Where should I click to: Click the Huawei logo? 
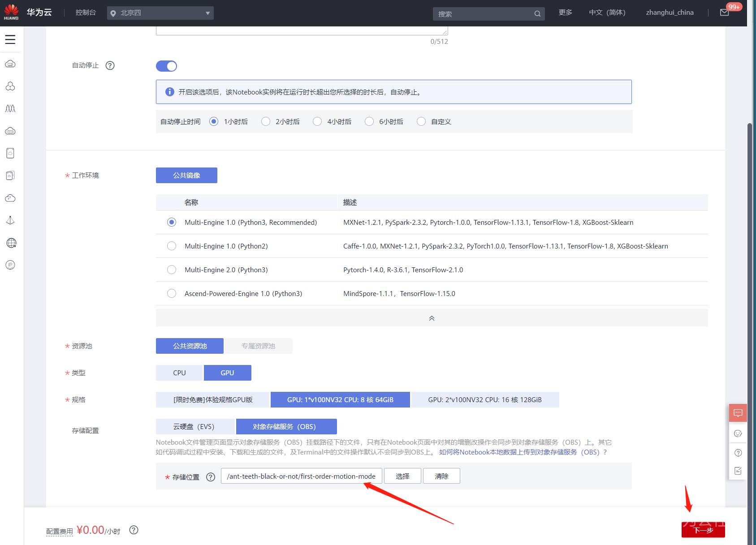point(11,12)
